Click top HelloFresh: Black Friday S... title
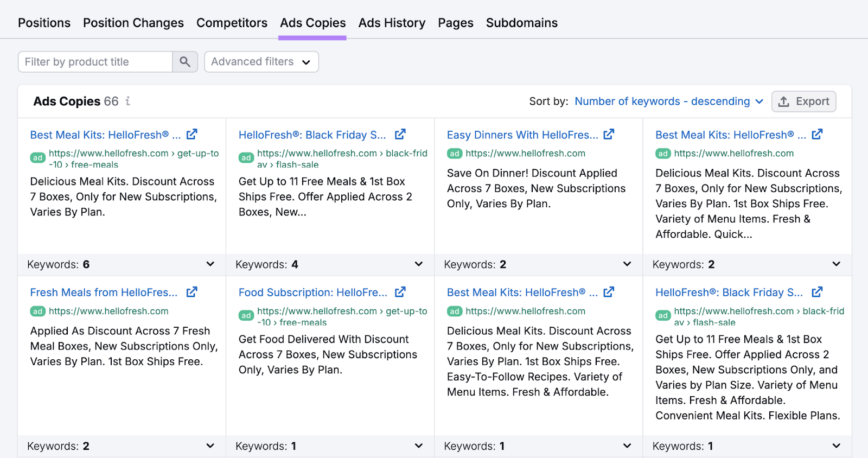This screenshot has height=458, width=868. [x=312, y=135]
